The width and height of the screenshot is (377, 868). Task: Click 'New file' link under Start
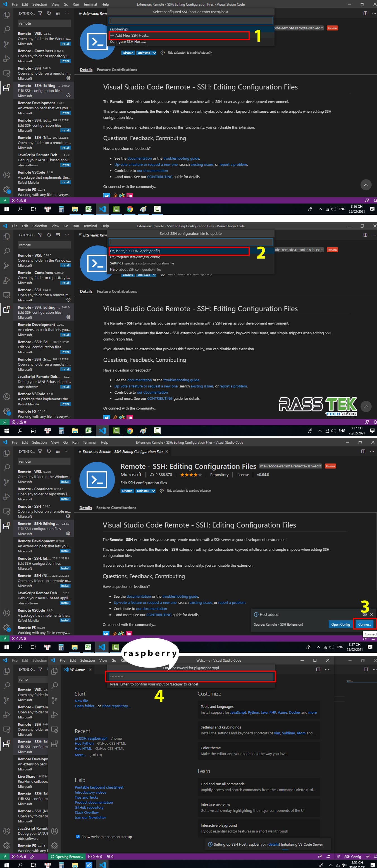coord(81,701)
